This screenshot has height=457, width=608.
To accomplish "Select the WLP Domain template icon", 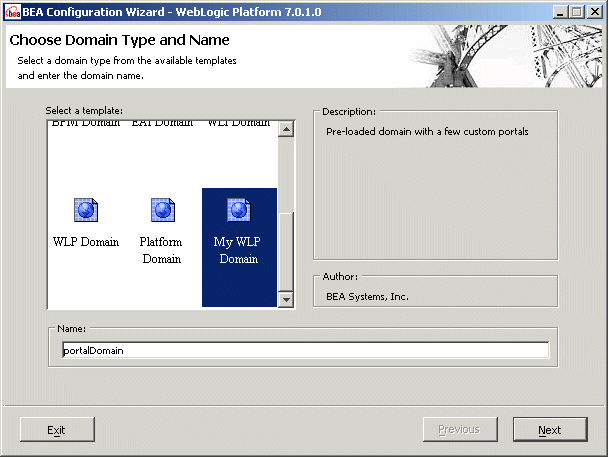I will (x=86, y=210).
